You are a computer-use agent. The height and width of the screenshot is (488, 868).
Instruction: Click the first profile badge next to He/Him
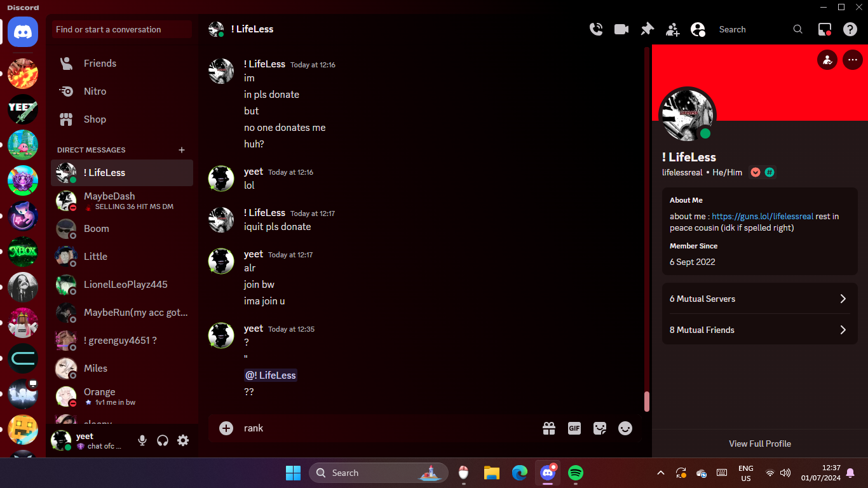coord(756,172)
